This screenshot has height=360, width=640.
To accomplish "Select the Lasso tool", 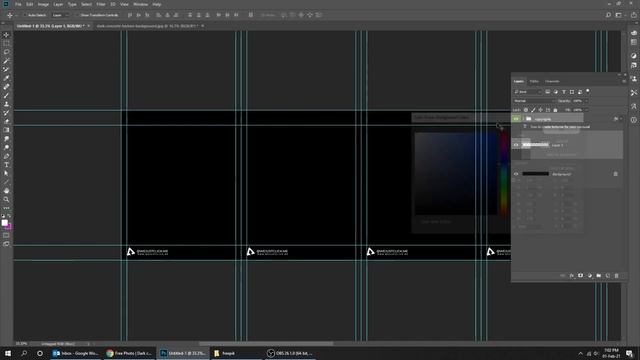I will click(x=6, y=52).
